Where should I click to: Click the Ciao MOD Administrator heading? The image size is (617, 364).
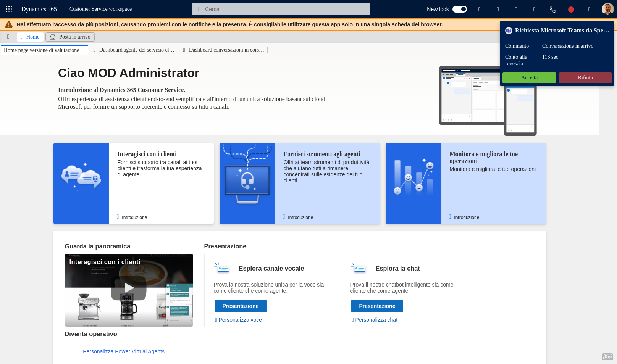(x=129, y=73)
